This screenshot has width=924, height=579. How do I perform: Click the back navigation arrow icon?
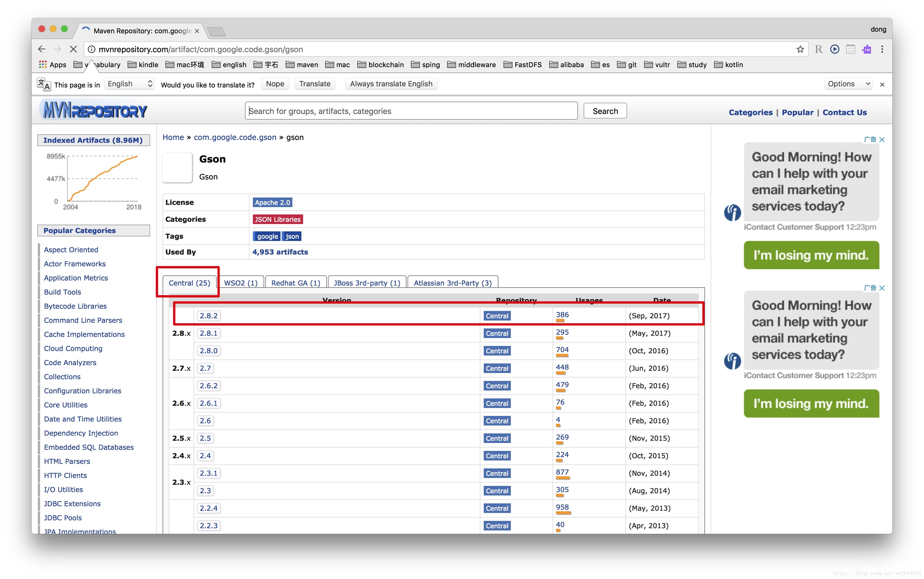click(41, 49)
